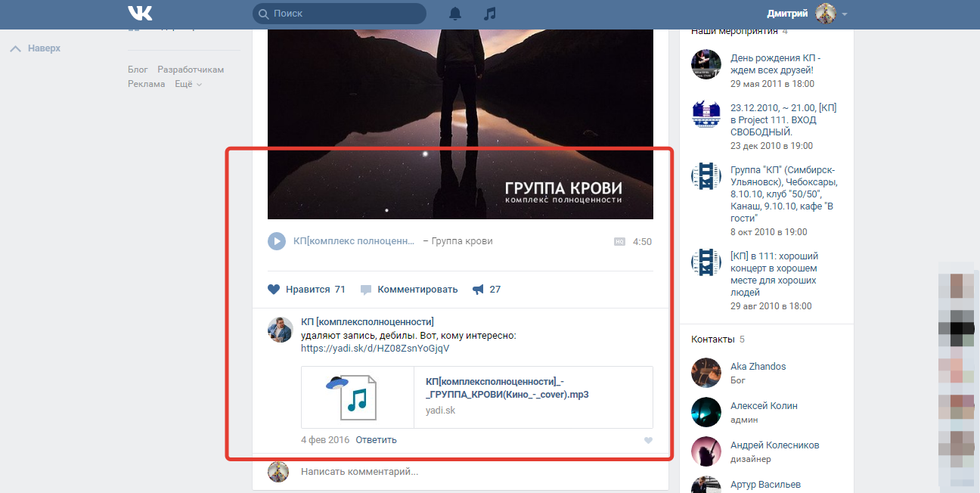Open the [КП] в 111 event icon
Image resolution: width=980 pixels, height=493 pixels.
tap(706, 262)
